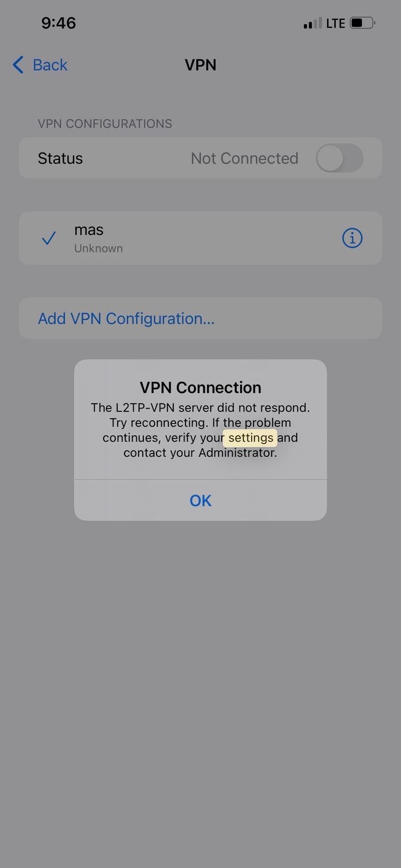401x868 pixels.
Task: Tap the VPN Connection alert title
Action: coord(200,387)
